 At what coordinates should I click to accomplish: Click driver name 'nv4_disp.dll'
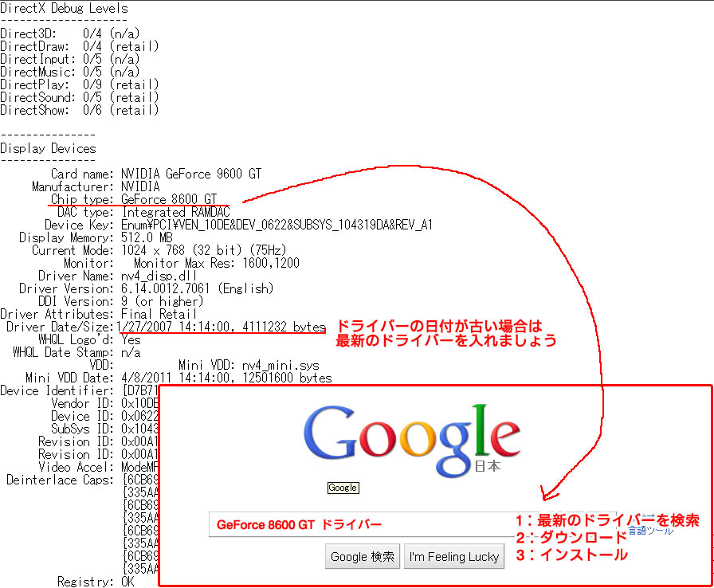click(159, 276)
